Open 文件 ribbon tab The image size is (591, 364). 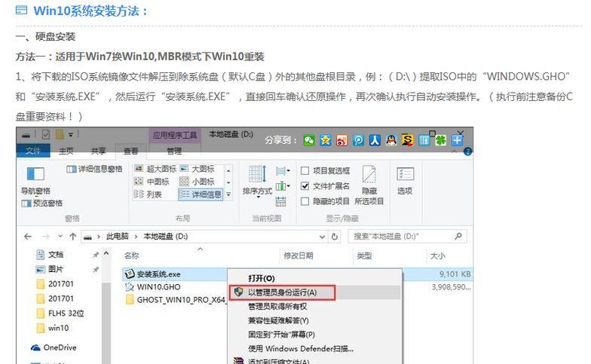(x=33, y=151)
